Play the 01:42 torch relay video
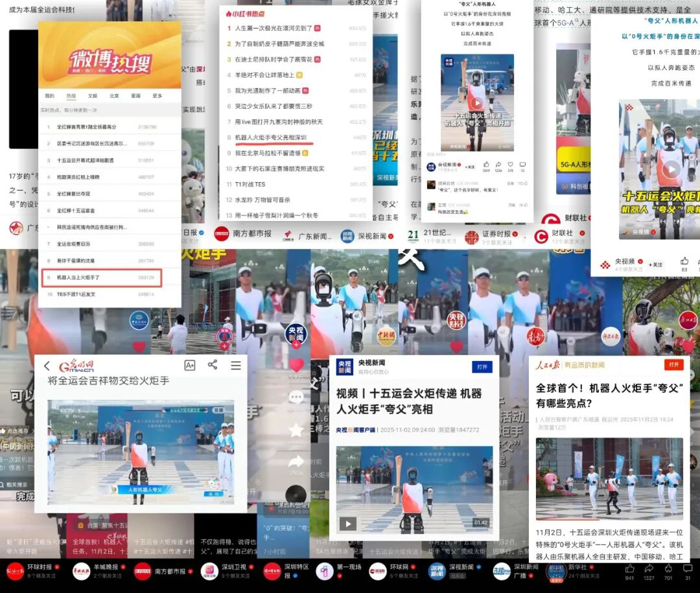The image size is (700, 593). [x=349, y=524]
